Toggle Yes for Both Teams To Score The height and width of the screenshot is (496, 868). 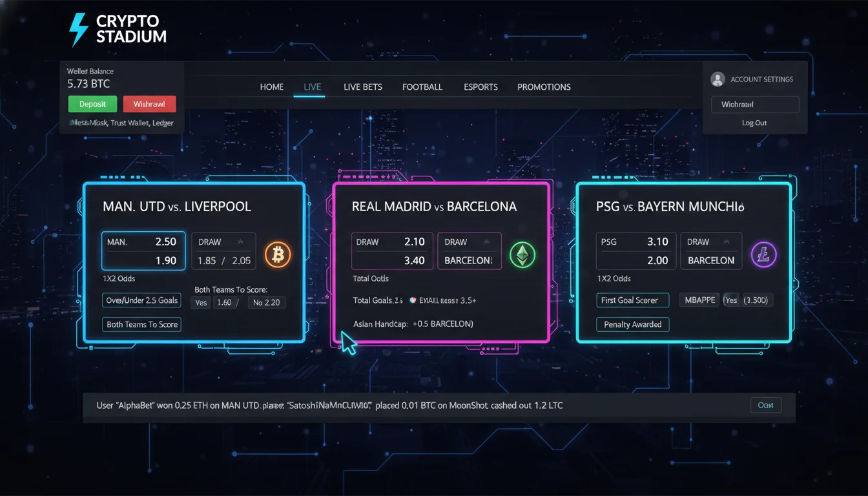201,302
